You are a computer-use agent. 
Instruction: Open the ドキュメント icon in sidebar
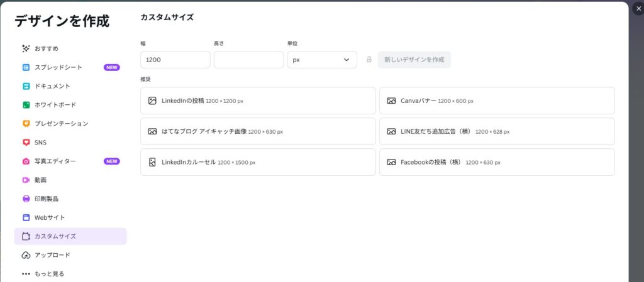point(26,86)
